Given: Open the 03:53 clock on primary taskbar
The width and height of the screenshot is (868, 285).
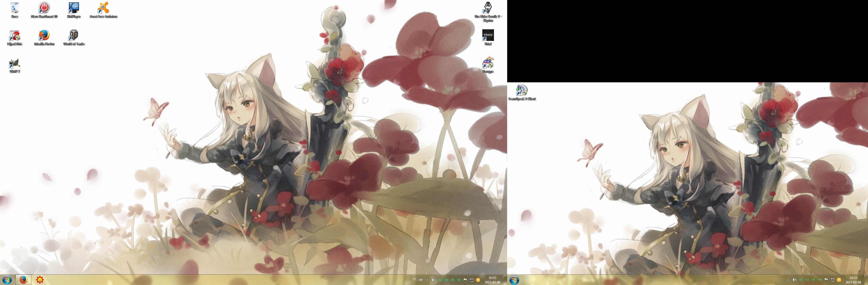Looking at the screenshot, I should (x=493, y=280).
